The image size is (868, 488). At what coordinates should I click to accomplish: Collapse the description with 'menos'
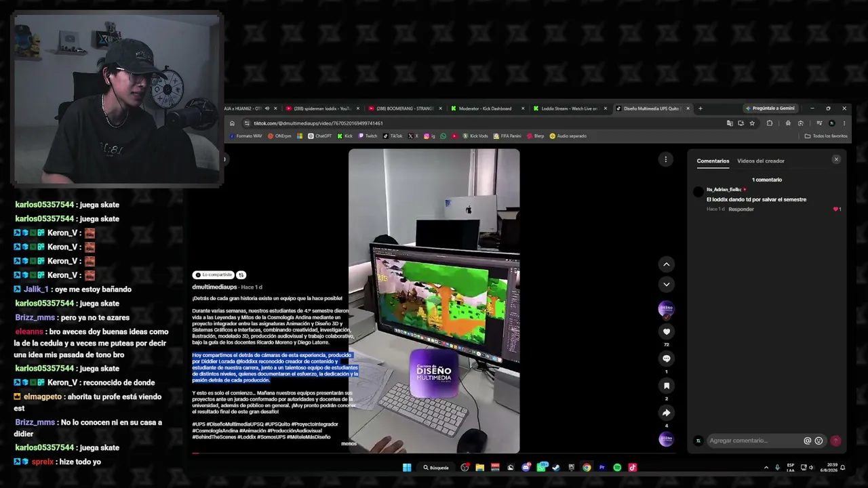349,444
